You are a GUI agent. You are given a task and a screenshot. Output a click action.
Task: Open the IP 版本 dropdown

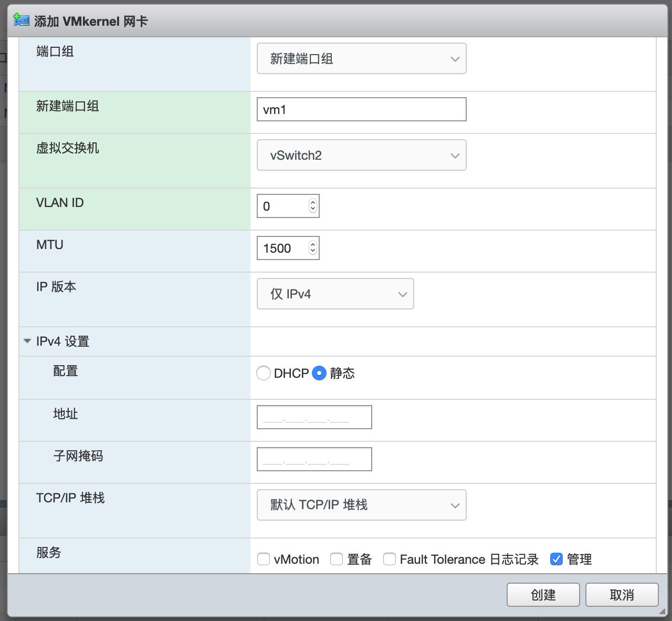pyautogui.click(x=335, y=294)
